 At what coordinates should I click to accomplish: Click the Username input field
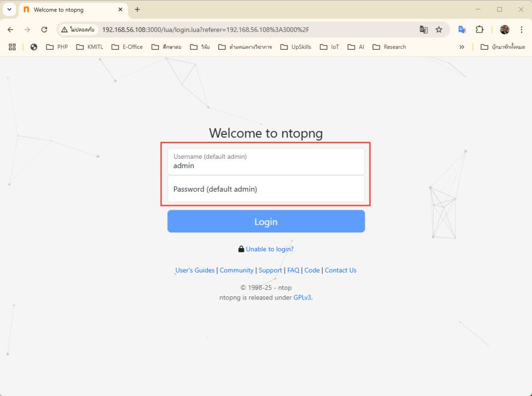pyautogui.click(x=266, y=162)
